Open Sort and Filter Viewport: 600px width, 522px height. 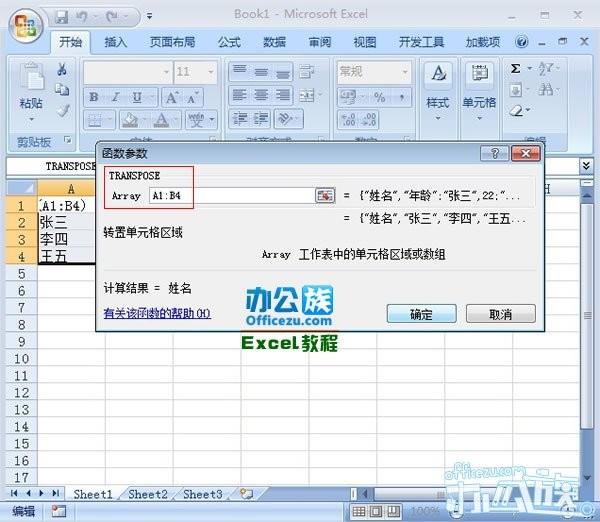pos(547,69)
